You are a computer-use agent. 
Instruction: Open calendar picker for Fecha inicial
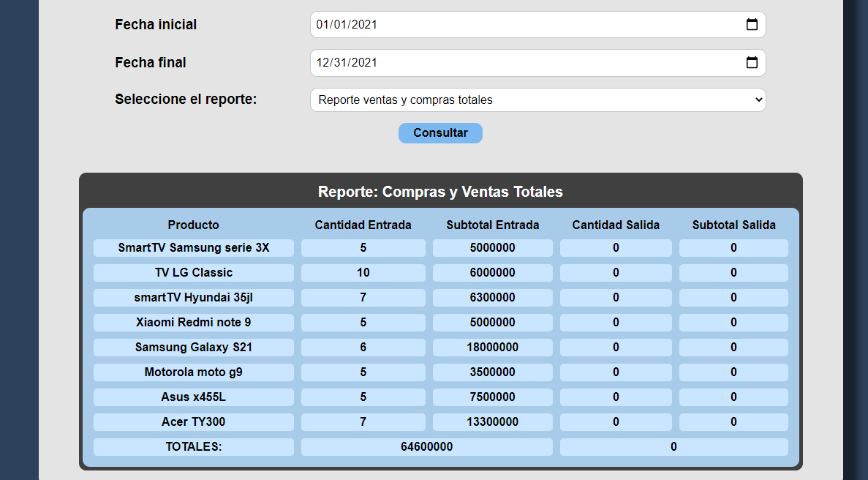coord(752,24)
